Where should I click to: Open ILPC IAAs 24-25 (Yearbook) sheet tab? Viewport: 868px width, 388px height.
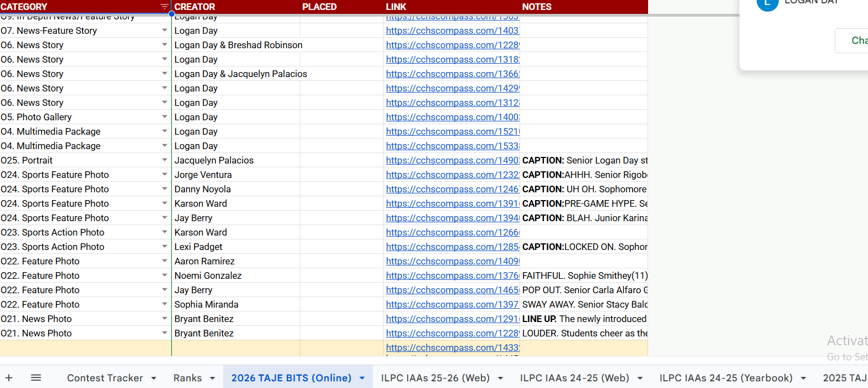726,378
